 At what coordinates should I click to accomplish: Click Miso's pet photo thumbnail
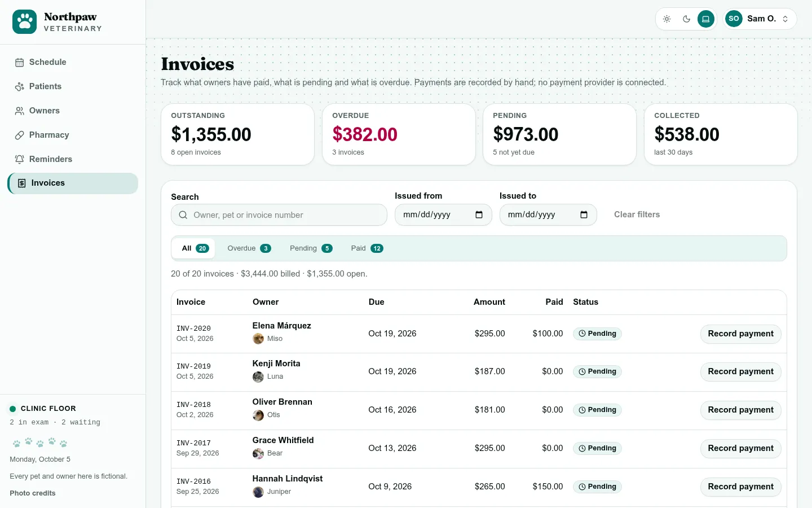(x=258, y=339)
